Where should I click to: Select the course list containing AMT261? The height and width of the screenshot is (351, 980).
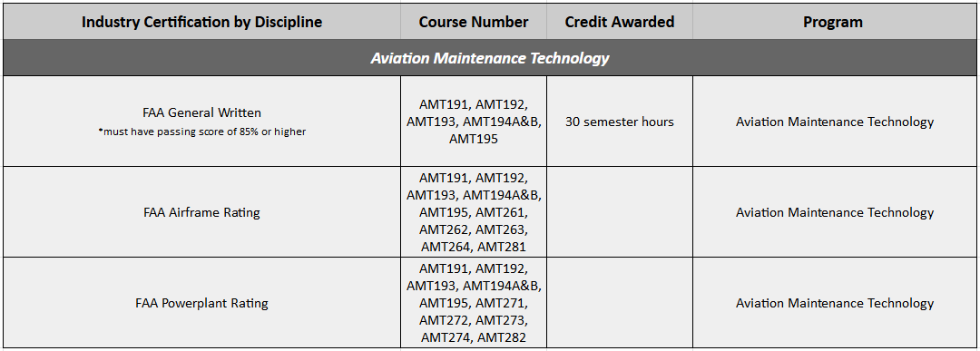(474, 212)
